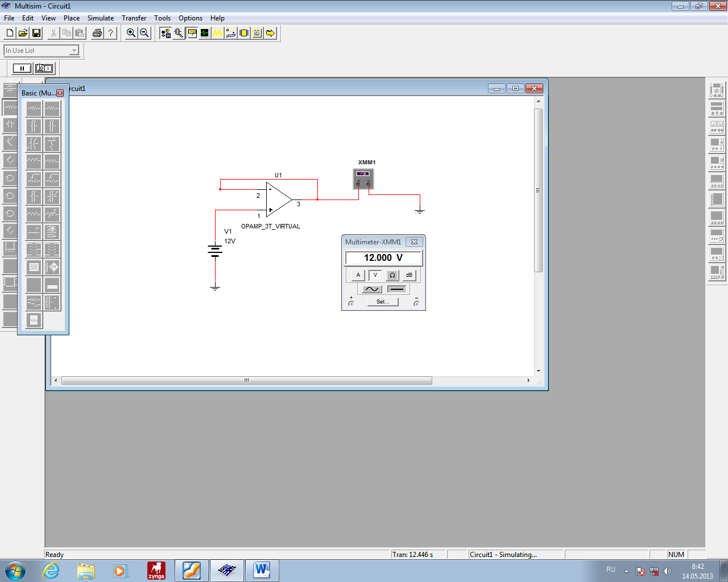Set multimeter to ammeter mode A
Screen dimensions: 728x582
(358, 275)
